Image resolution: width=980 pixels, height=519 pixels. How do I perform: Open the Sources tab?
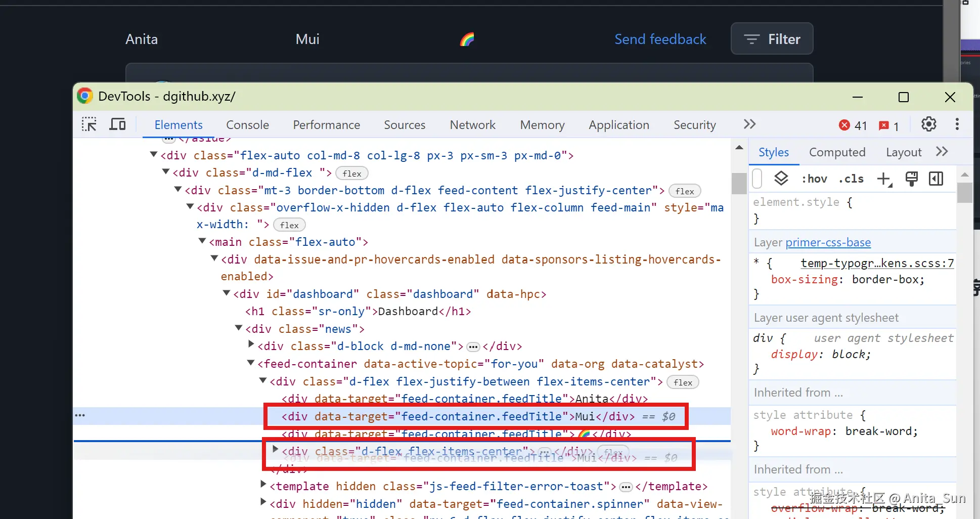pyautogui.click(x=405, y=125)
